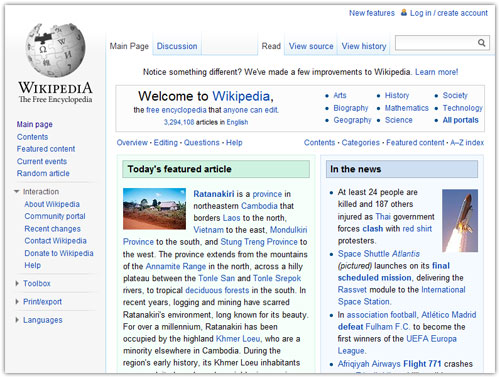Screen dimensions: 500x378
Task: Follow the Atlético Madrid link
Action: click(449, 315)
